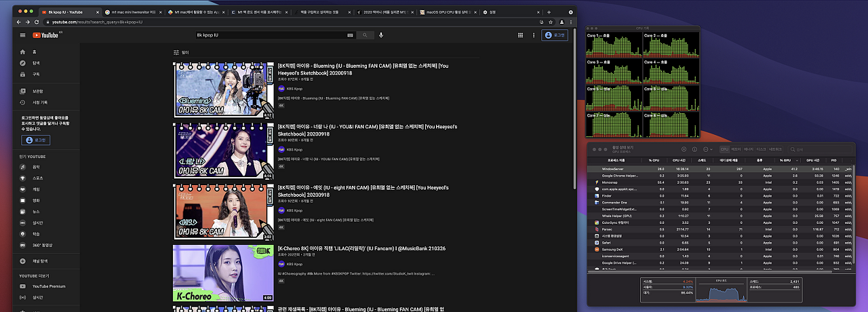Select the Parsec process row
The height and width of the screenshot is (312, 868).
719,229
